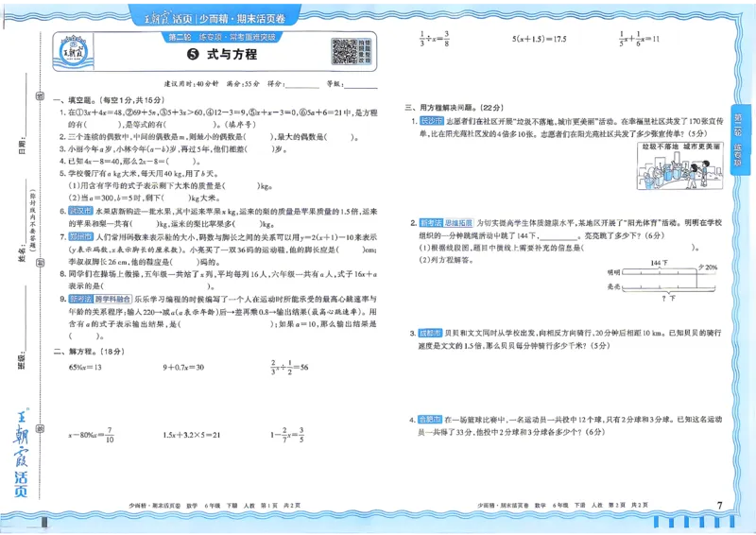Click the 武汉市 tag on question 6
Viewport: 756px width, 535px height.
[x=80, y=211]
